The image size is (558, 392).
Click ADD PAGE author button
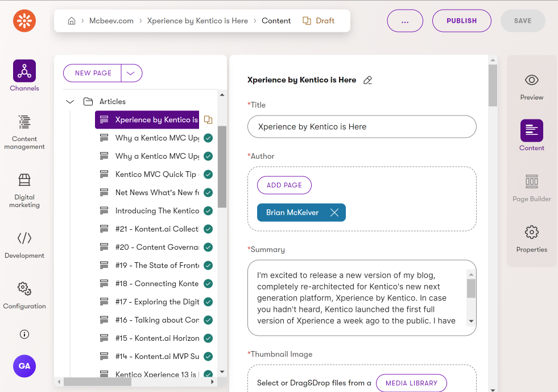pyautogui.click(x=284, y=185)
